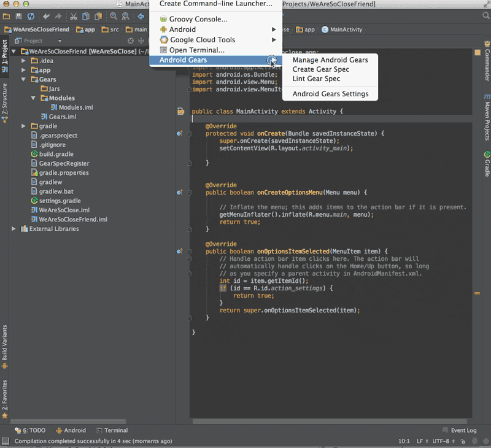
Task: Open the TODO tool window
Action: [30, 430]
